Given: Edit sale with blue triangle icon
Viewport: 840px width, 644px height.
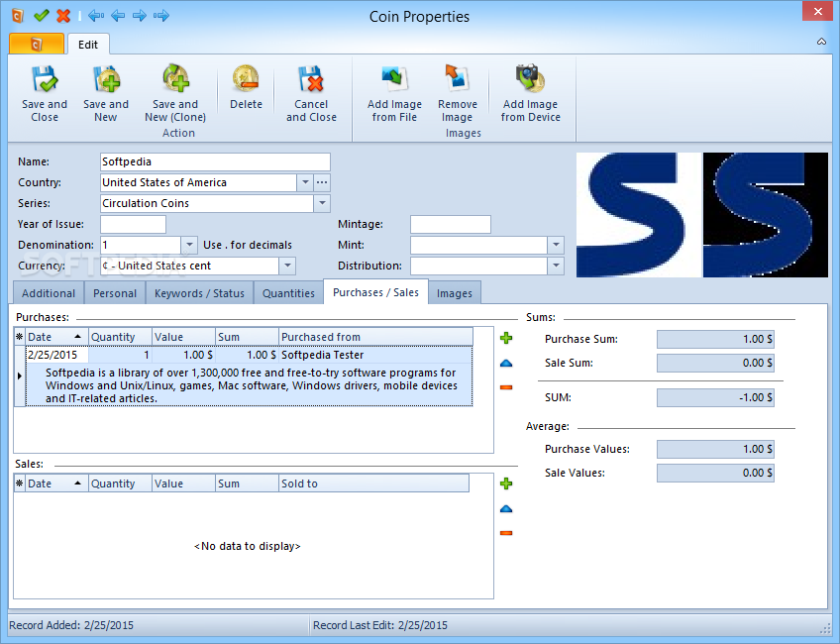Looking at the screenshot, I should point(506,509).
